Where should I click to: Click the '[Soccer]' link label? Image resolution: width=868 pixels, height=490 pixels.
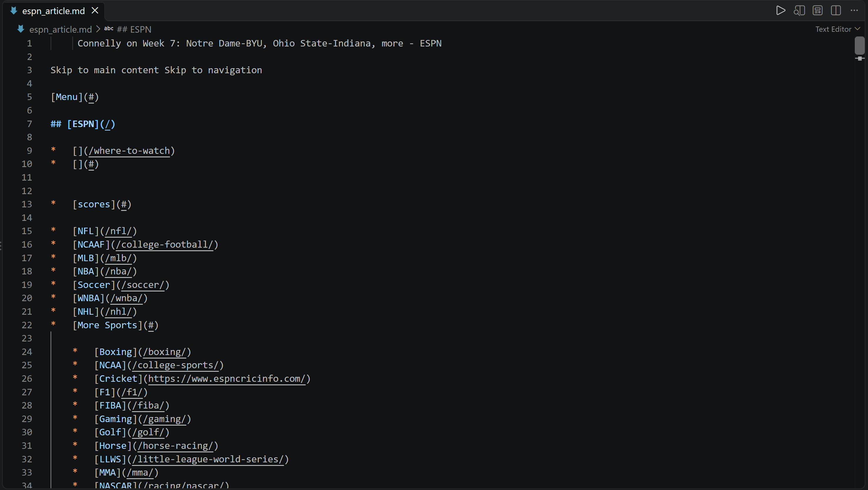click(94, 285)
